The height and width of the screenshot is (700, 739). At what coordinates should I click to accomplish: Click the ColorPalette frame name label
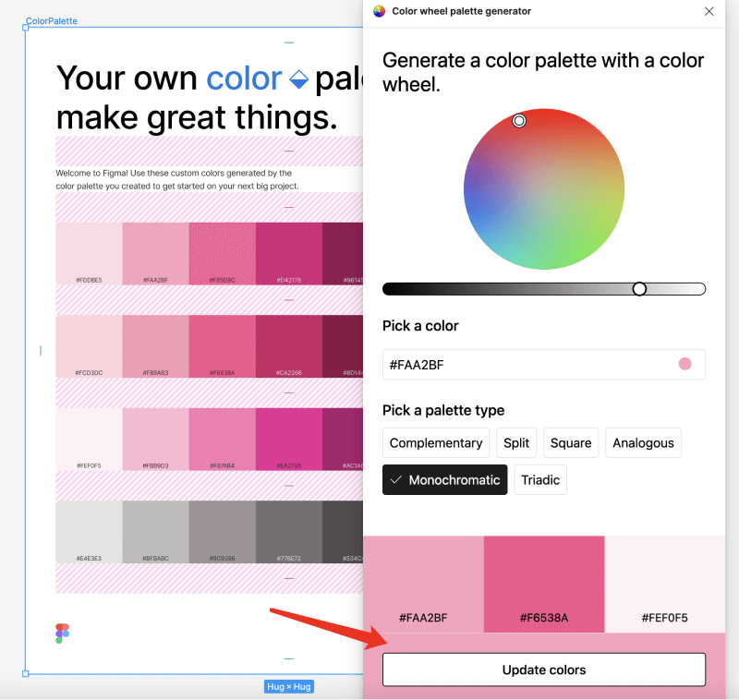click(x=51, y=20)
